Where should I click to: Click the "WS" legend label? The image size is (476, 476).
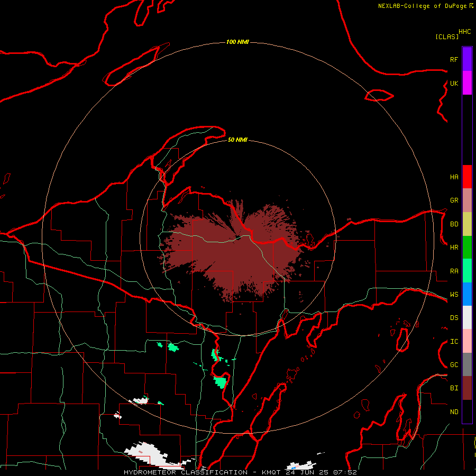[454, 295]
